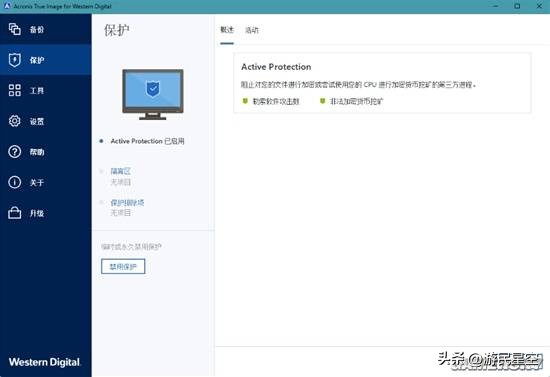Viewport: 550px width, 377px height.
Task: Maximize the Acronis True Image window
Action: [517, 6]
